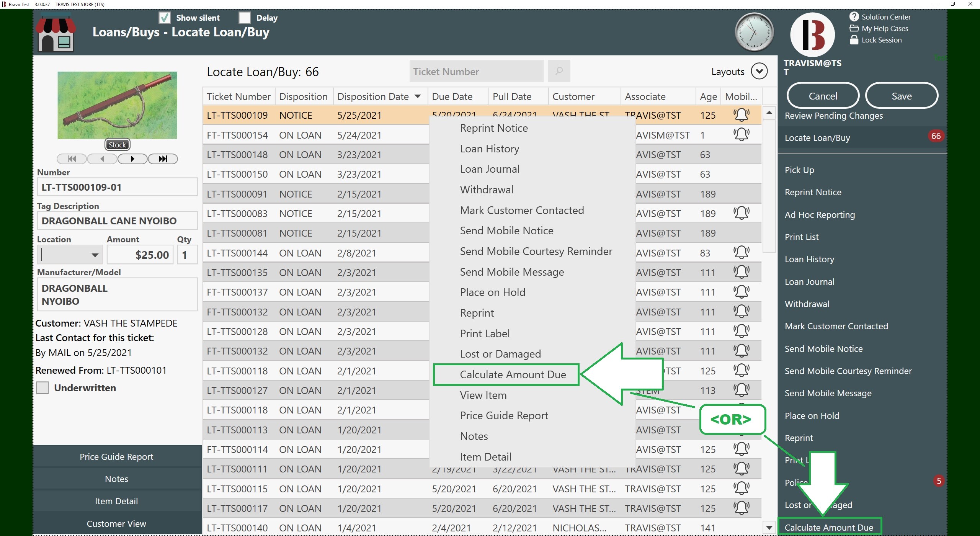The width and height of the screenshot is (980, 536).
Task: Click mobile bell icon for LT-TTS000111
Action: point(742,469)
